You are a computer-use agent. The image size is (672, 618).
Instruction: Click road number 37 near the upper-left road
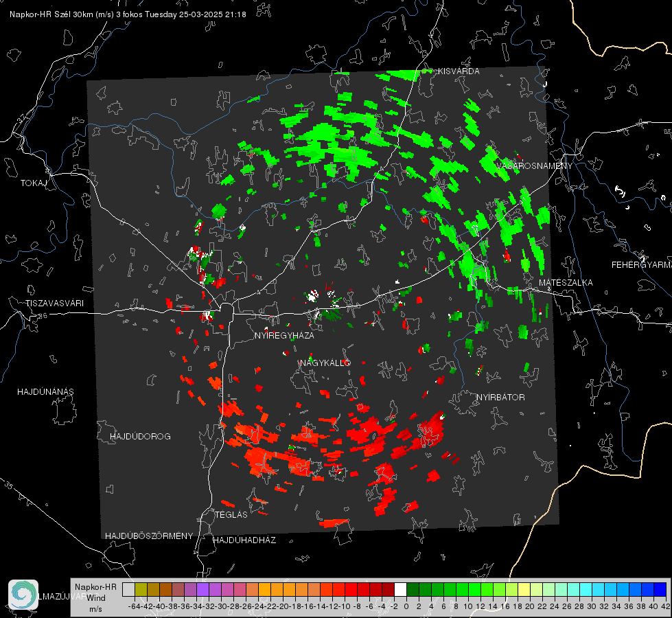point(22,117)
